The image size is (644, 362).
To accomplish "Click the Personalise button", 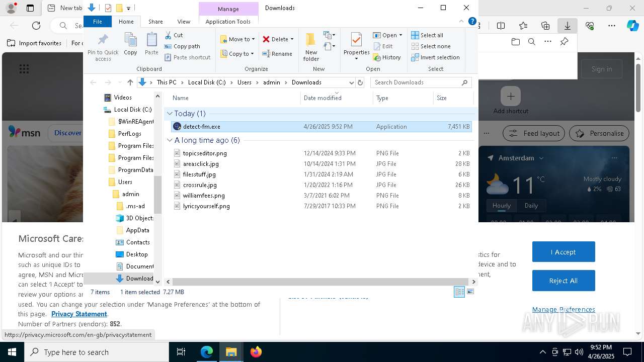I will [x=599, y=133].
